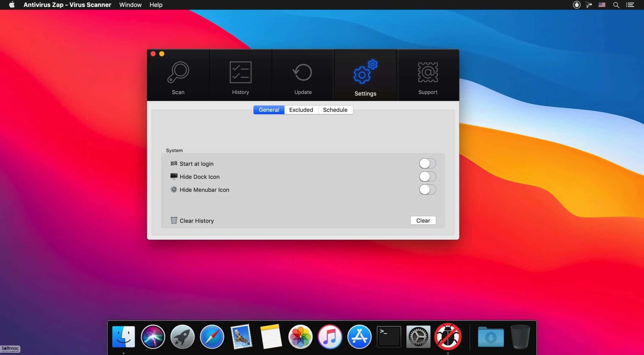The height and width of the screenshot is (355, 644).
Task: Open Finder from the Dock
Action: click(124, 336)
